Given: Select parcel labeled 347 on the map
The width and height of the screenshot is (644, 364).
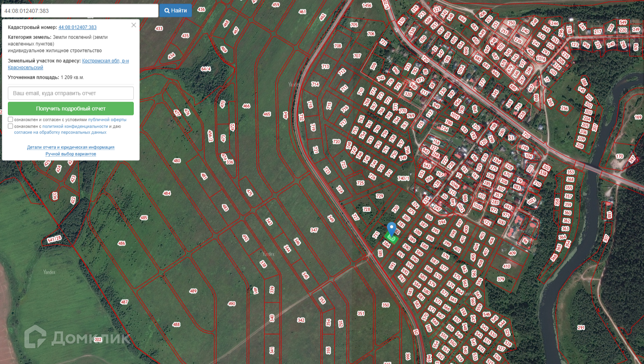Looking at the screenshot, I should tap(314, 230).
